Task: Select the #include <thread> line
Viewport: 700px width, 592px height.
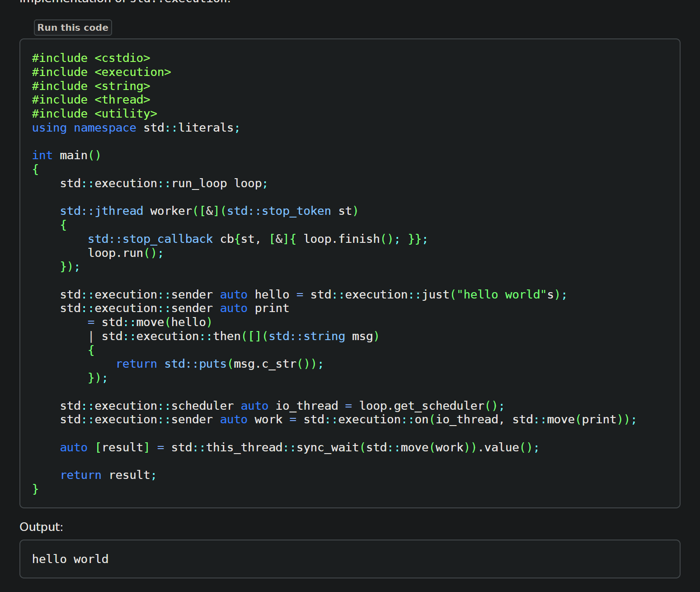Action: tap(91, 100)
